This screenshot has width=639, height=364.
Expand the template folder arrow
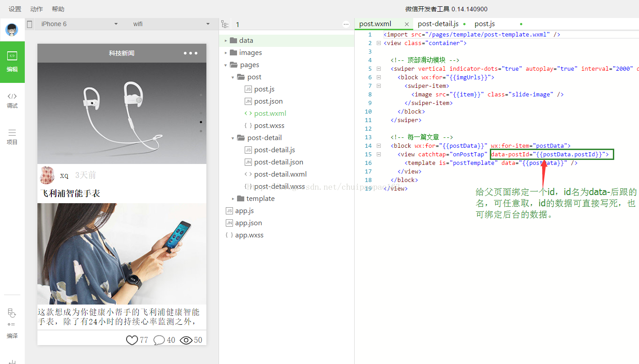[x=233, y=199]
